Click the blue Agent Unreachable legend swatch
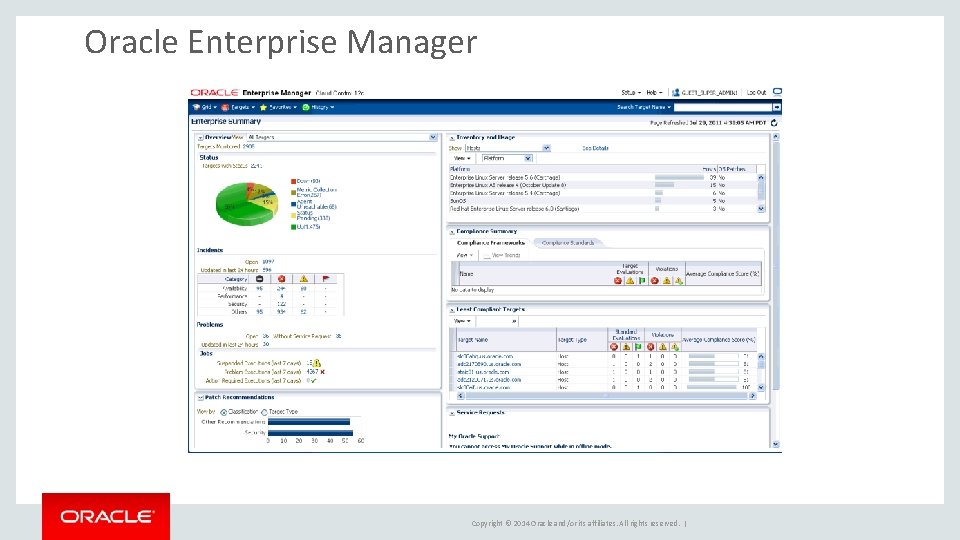Screen dimensions: 960x540 (293, 204)
